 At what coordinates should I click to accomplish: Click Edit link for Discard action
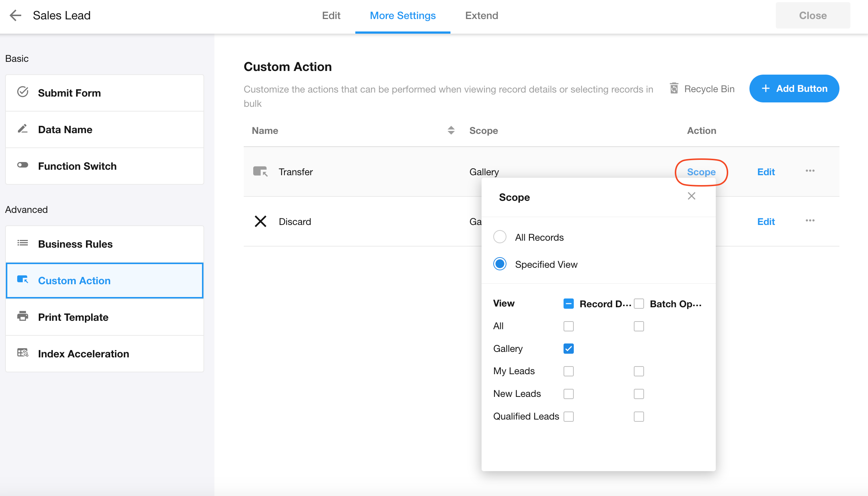[x=766, y=222]
